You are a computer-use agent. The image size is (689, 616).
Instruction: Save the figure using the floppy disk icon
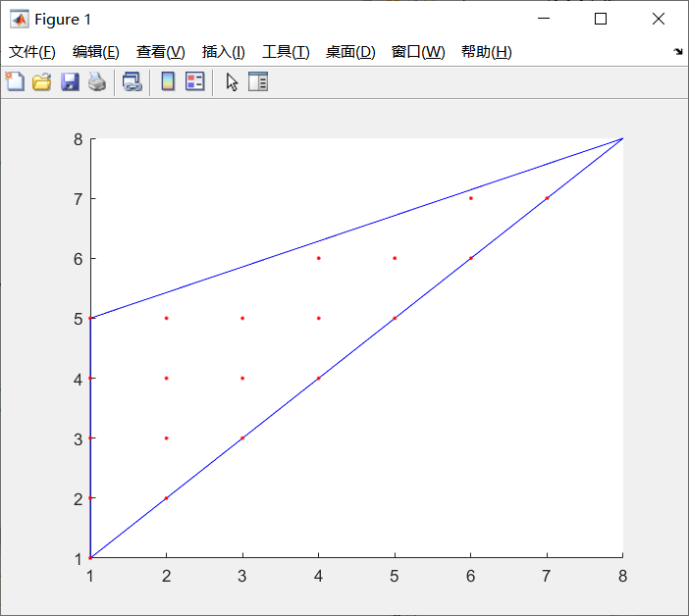click(70, 81)
